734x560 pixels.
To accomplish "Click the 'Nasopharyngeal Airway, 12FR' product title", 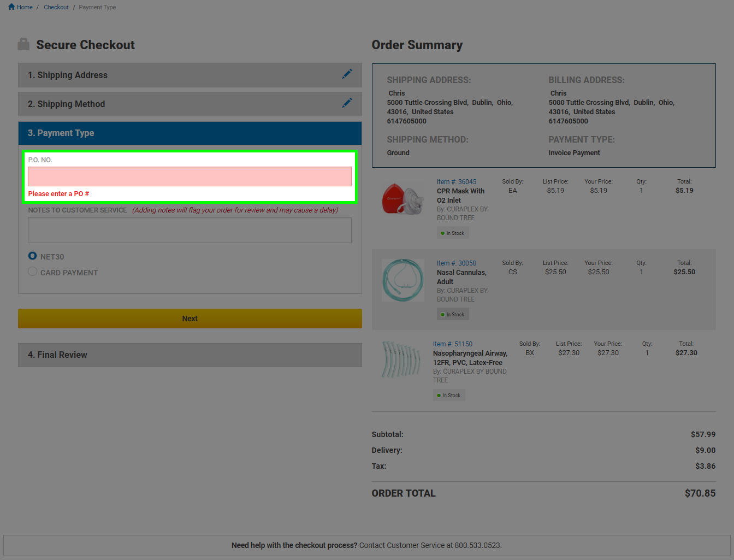I will click(470, 358).
